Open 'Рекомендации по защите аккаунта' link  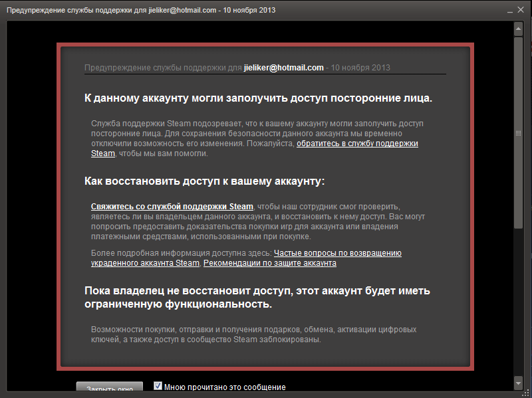(x=270, y=263)
